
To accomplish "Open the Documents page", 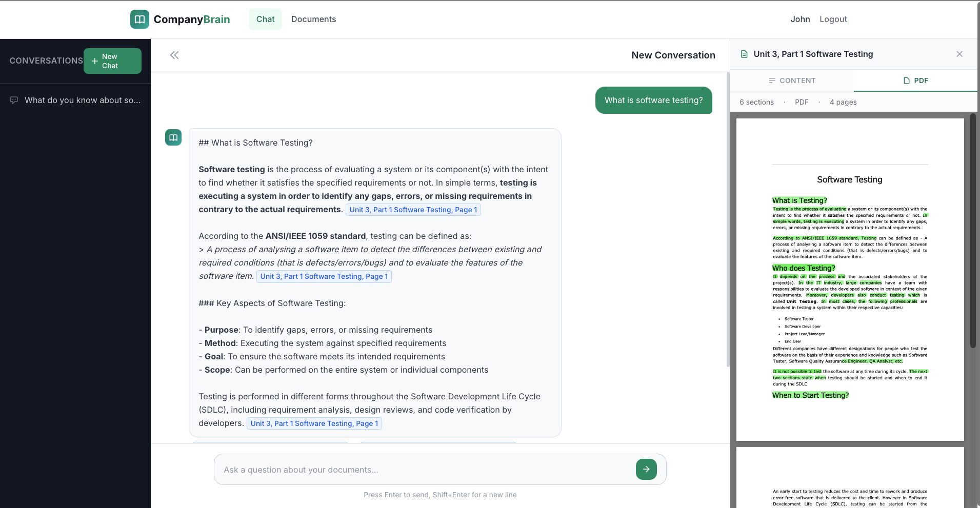I will tap(314, 19).
